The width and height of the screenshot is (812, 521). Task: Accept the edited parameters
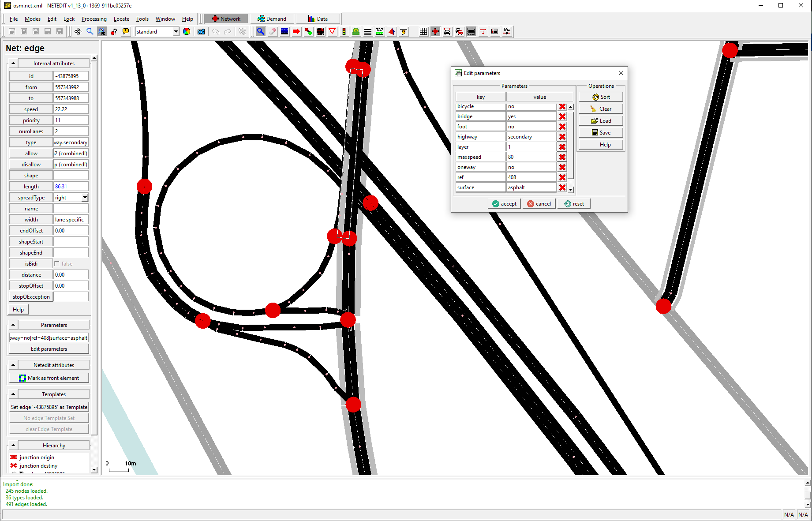coord(504,204)
